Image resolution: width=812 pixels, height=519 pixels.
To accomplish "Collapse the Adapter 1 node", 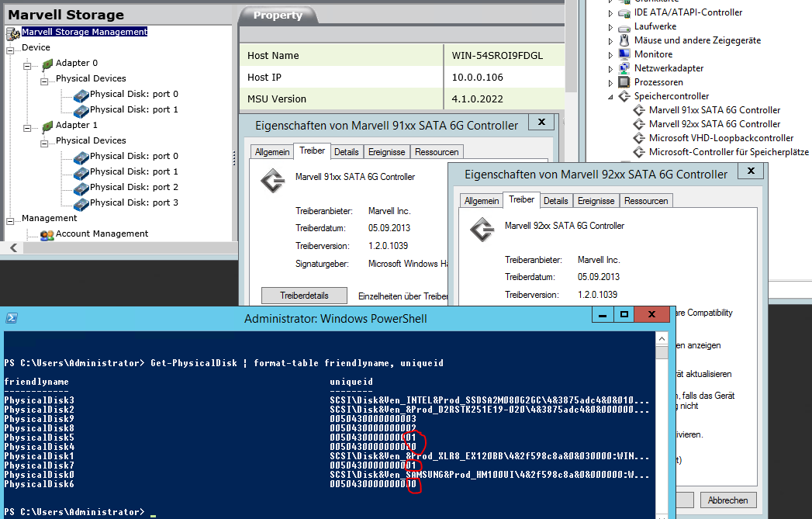I will click(x=27, y=128).
